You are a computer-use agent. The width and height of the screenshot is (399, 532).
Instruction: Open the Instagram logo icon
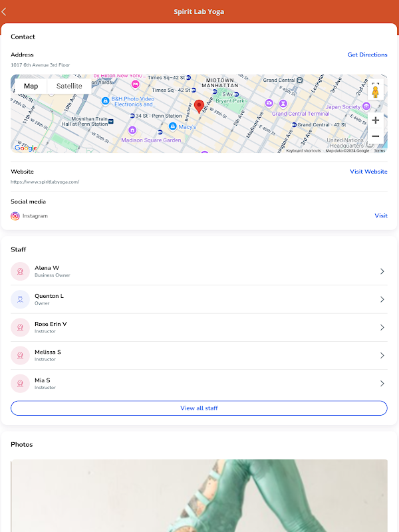15,216
